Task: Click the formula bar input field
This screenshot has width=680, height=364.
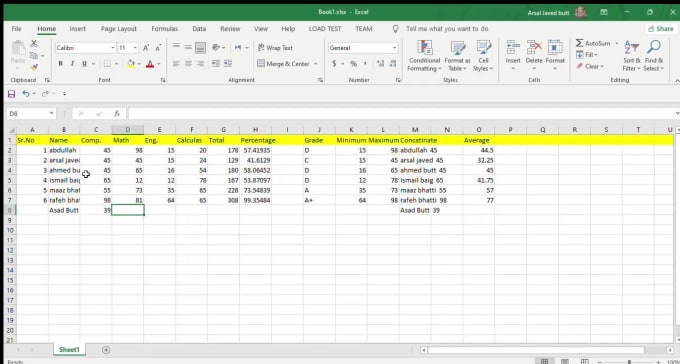Action: tap(401, 114)
